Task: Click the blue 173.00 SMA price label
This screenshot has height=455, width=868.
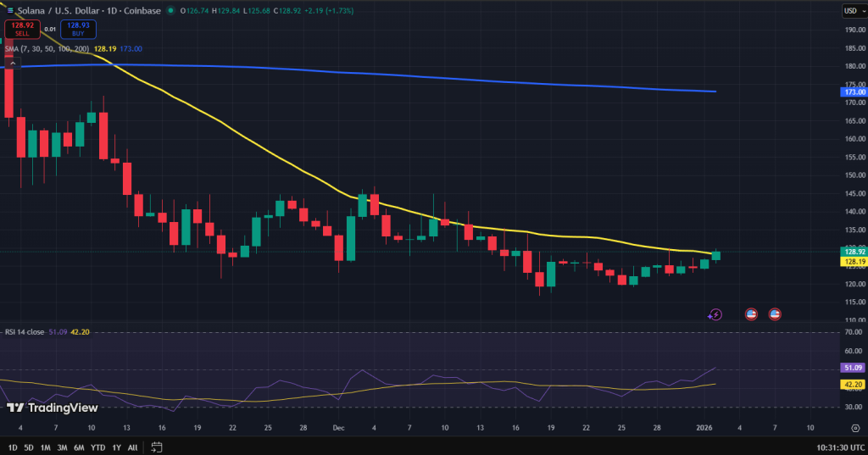Action: 854,92
